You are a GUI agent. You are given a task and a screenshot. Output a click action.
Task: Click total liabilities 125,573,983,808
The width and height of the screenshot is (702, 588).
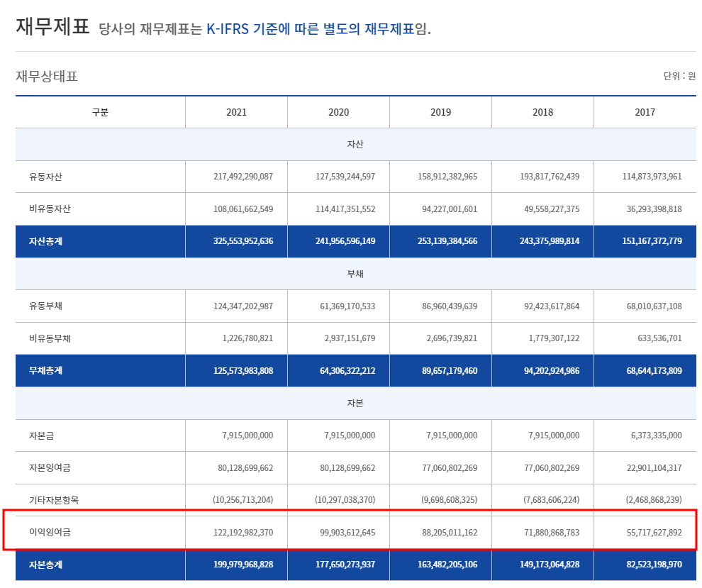click(243, 370)
